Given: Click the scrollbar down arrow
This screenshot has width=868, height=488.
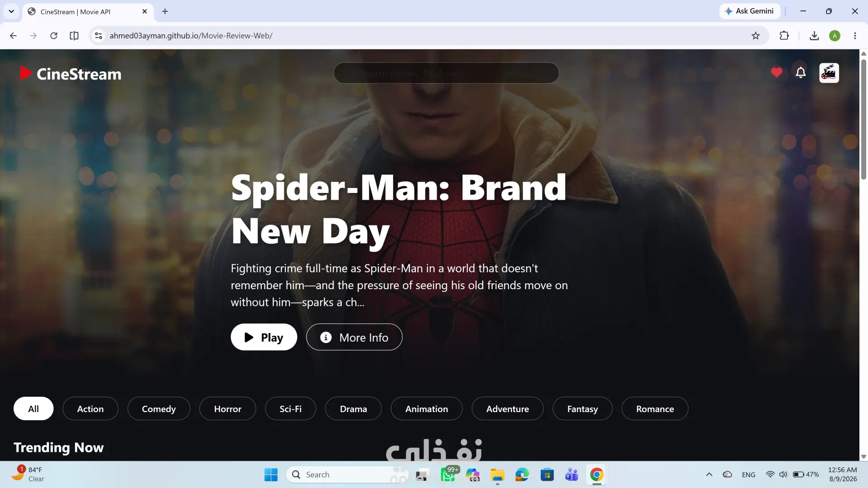Looking at the screenshot, I should (x=863, y=456).
